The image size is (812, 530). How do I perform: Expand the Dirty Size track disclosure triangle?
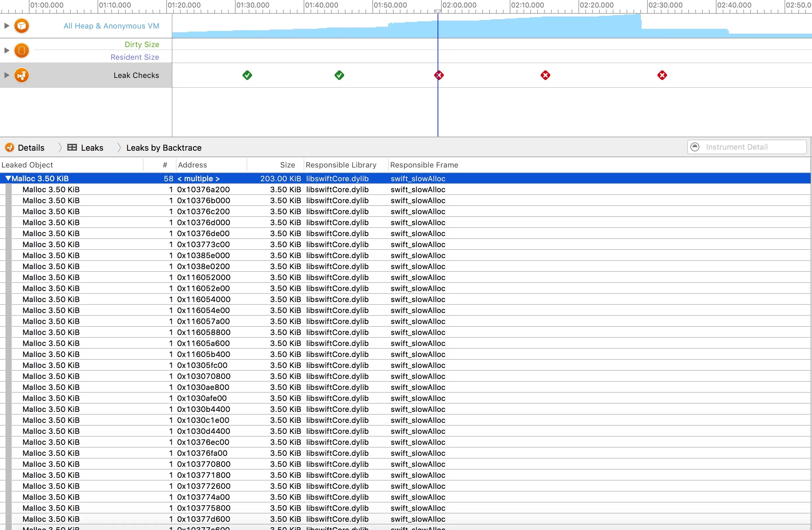[x=7, y=50]
